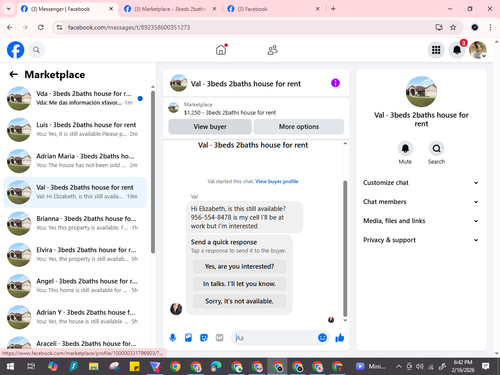500x375 pixels.
Task: View site information icon in address bar
Action: point(59,27)
